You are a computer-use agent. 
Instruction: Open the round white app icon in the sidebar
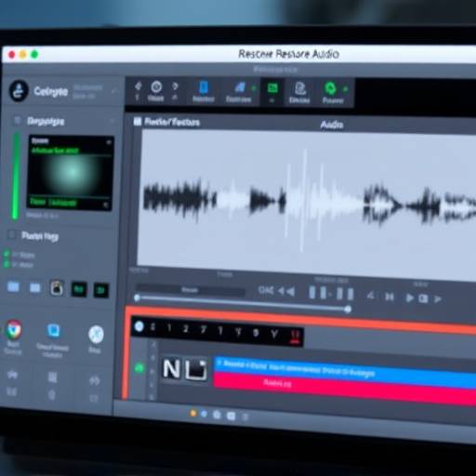96,335
